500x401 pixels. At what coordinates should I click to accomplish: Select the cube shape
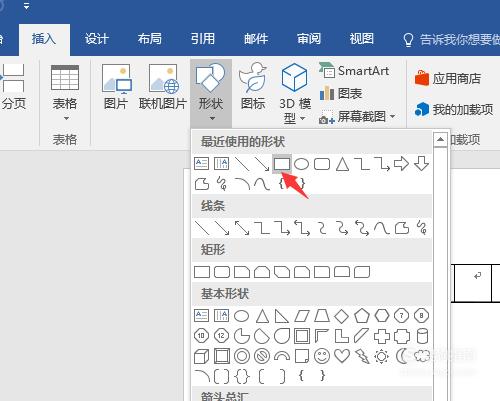[x=201, y=356]
